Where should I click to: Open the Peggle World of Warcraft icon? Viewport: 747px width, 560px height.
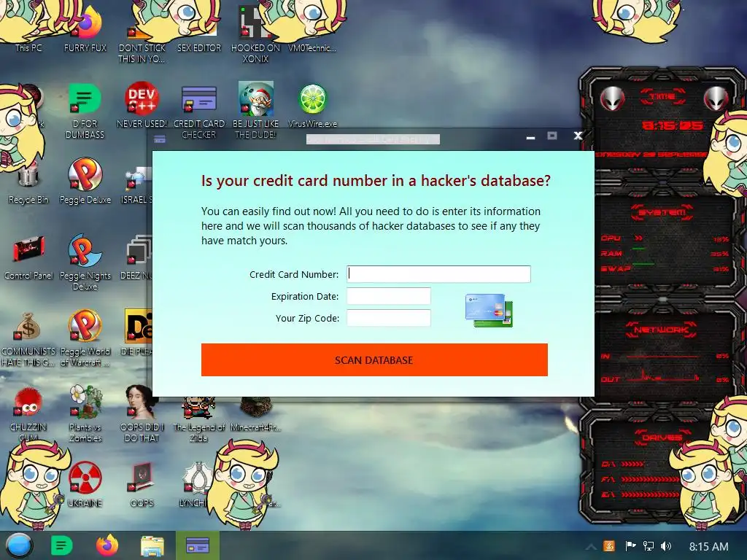[x=85, y=338]
